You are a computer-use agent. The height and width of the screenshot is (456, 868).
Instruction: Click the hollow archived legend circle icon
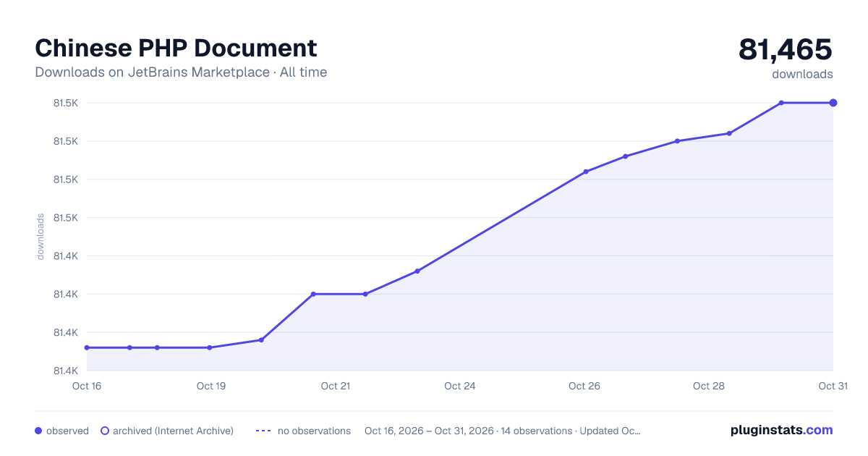coord(105,431)
